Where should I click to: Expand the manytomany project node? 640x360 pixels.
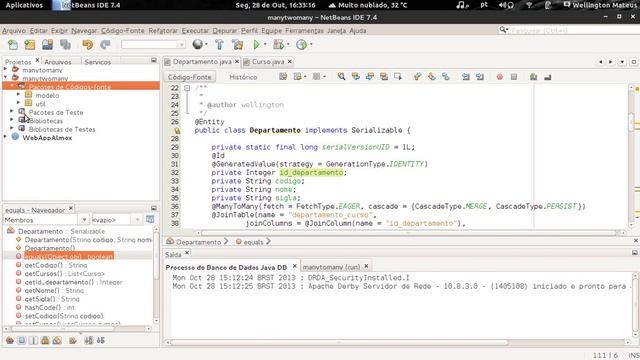pyautogui.click(x=6, y=70)
